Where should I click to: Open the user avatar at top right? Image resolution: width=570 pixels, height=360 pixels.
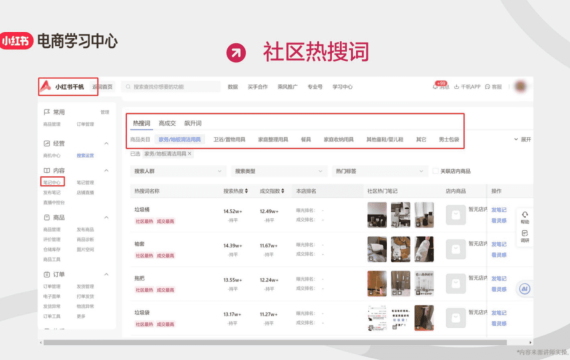521,87
